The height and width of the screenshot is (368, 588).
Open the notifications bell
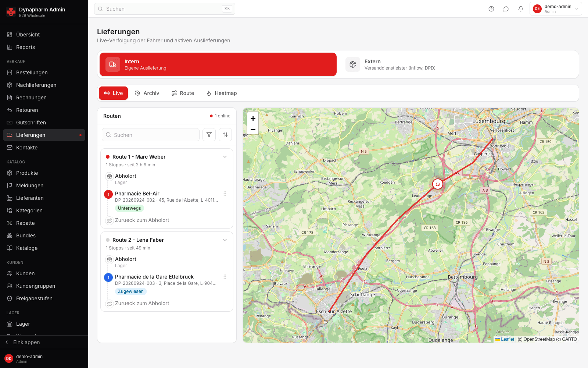coord(521,9)
